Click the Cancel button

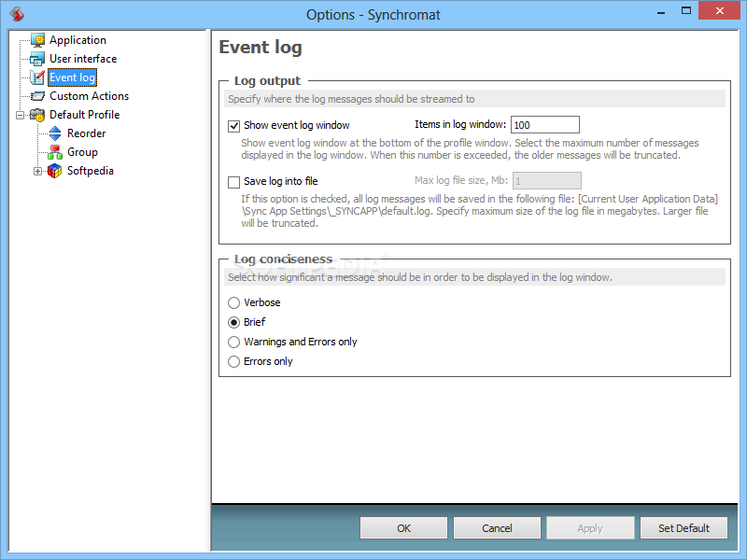click(497, 528)
